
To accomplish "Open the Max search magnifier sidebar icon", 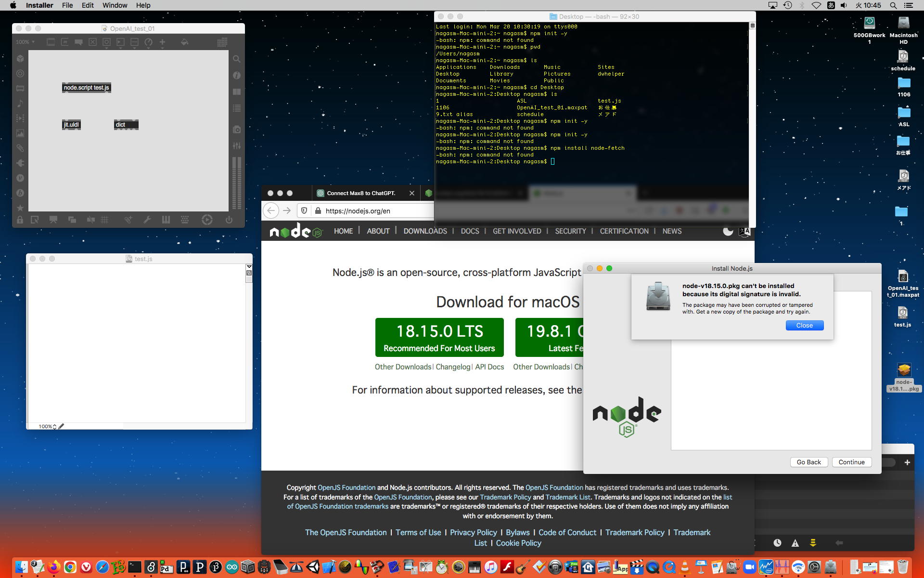I will pyautogui.click(x=237, y=59).
